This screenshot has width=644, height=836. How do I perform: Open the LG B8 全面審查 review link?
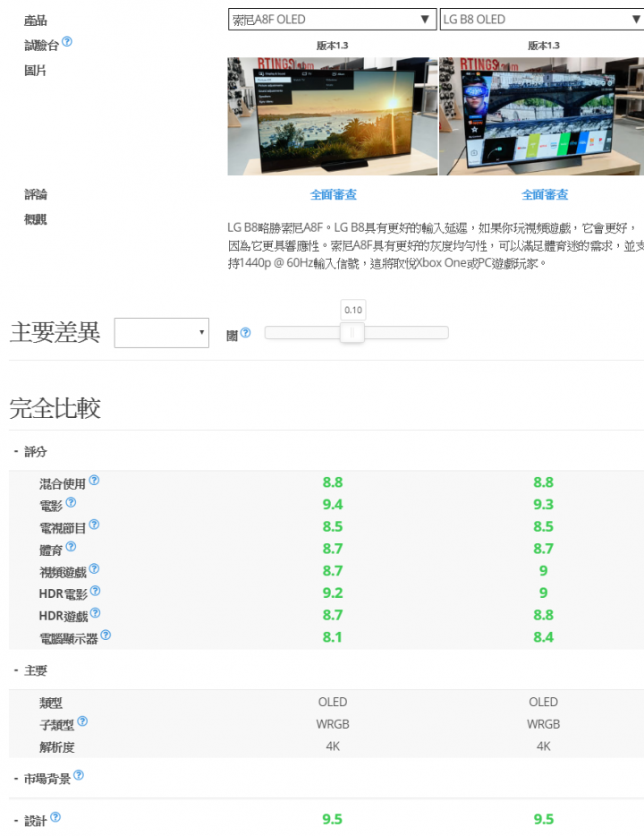tap(545, 194)
